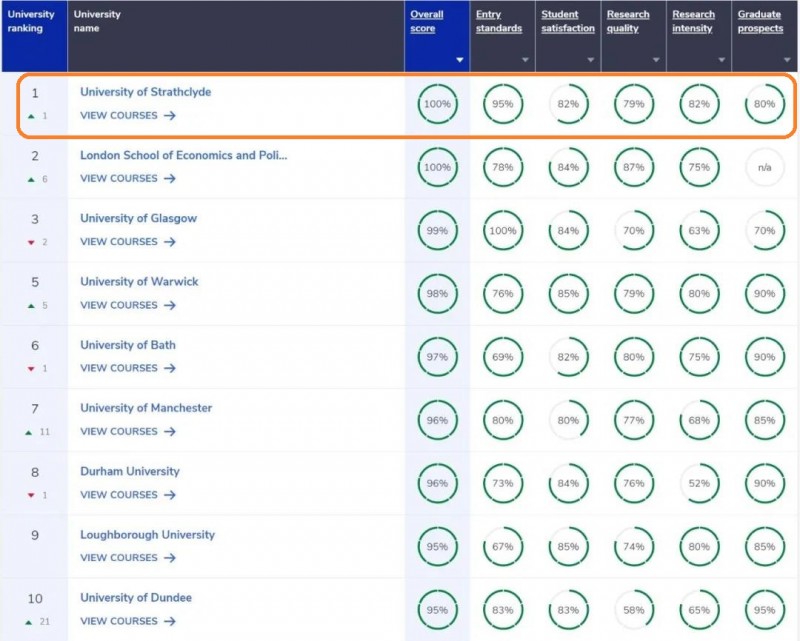This screenshot has height=641, width=800.
Task: Sort by Research quality header link
Action: [x=628, y=21]
